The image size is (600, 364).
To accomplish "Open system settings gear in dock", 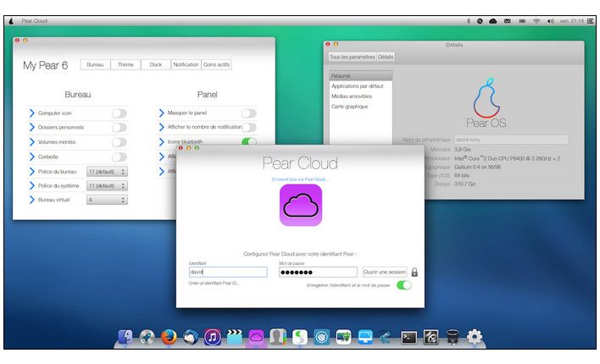I will pos(475,337).
